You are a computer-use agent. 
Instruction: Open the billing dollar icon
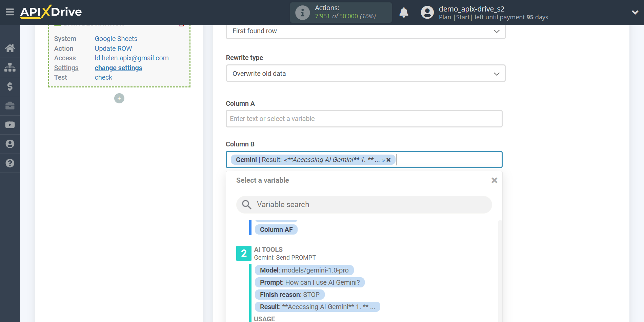pyautogui.click(x=10, y=86)
